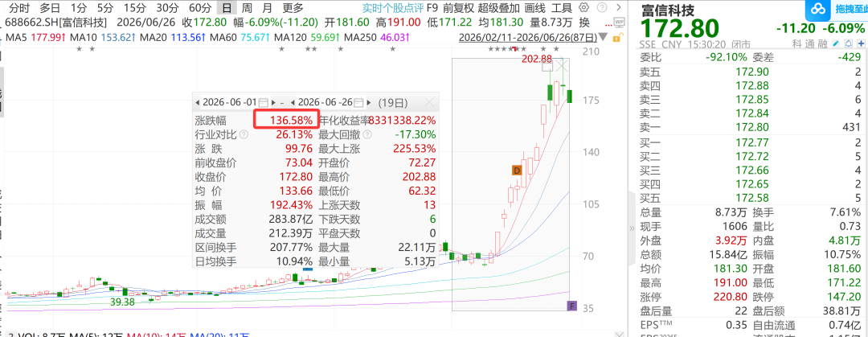Image resolution: width=868 pixels, height=337 pixels.
Task: Select the 30分 period tab
Action: click(x=167, y=8)
